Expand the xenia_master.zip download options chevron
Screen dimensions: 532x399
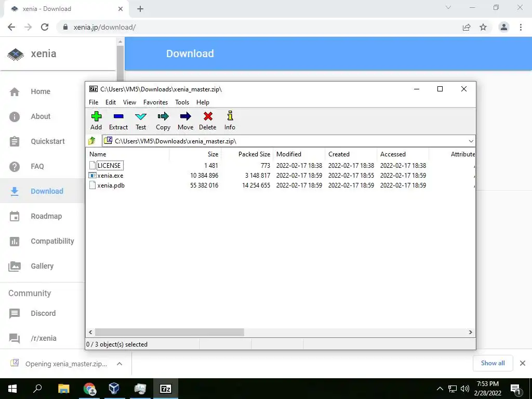119,364
